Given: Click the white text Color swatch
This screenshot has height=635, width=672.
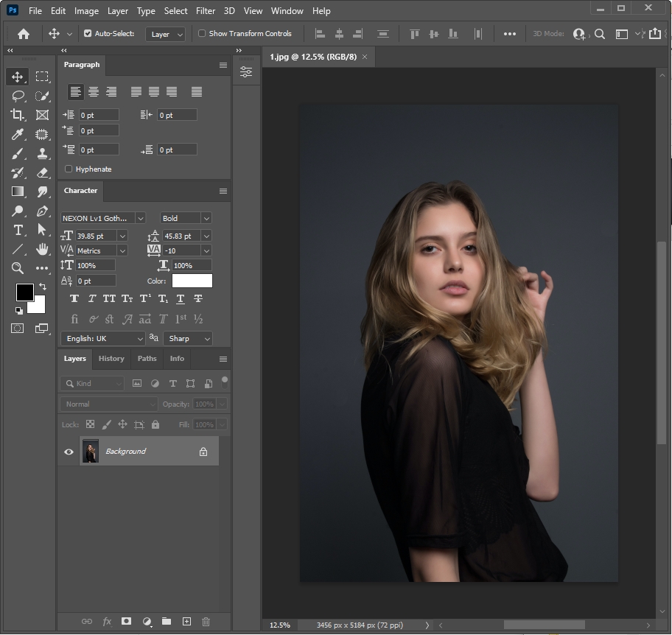Looking at the screenshot, I should coord(192,281).
